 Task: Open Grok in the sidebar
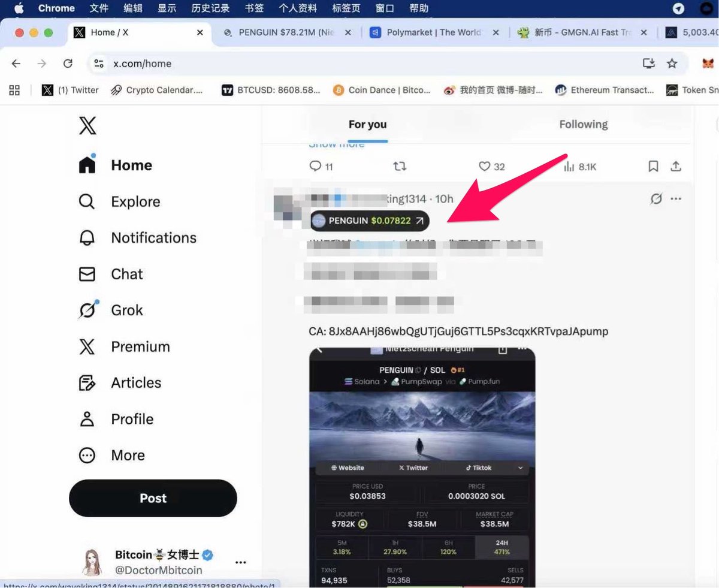tap(111, 310)
